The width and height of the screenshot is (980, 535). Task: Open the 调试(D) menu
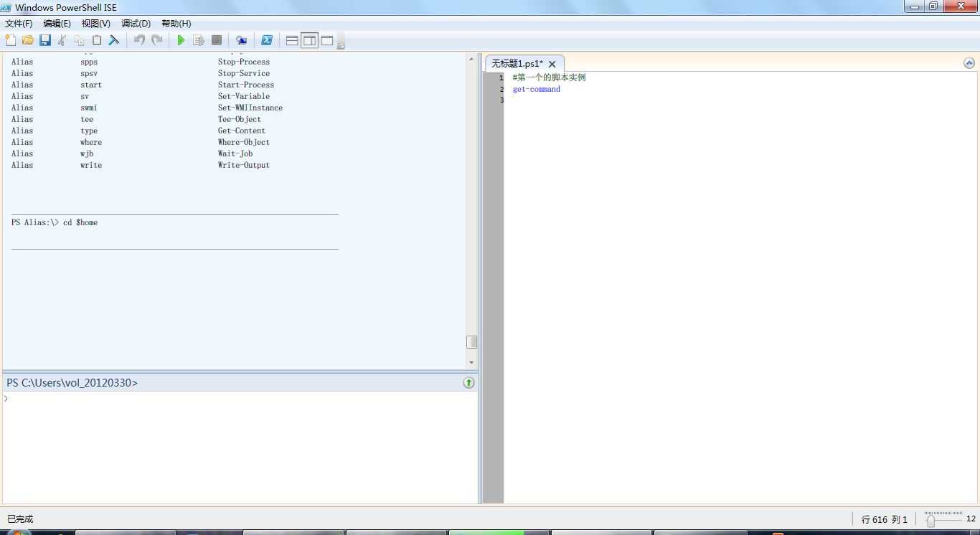coord(136,24)
